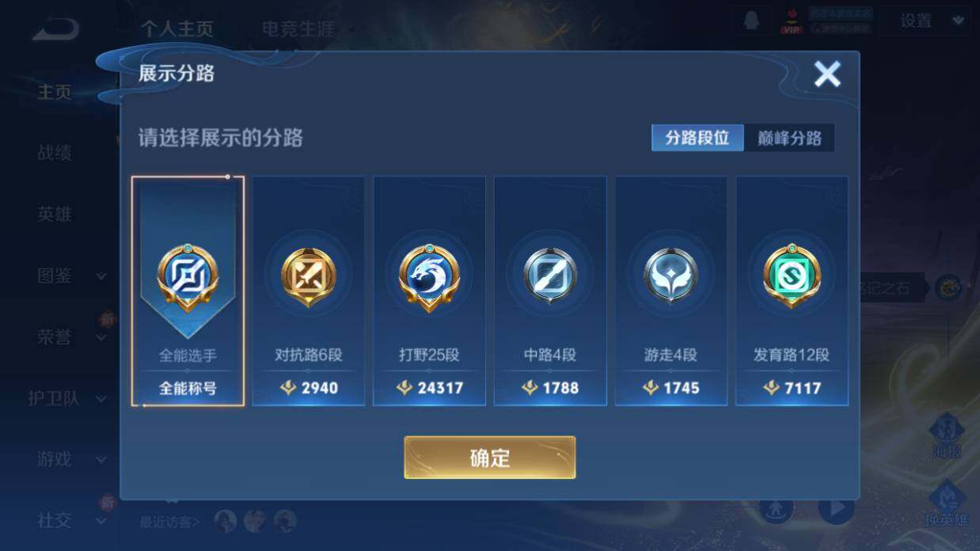Switch to 巅峰分路 toggle option
The height and width of the screenshot is (551, 980).
(x=789, y=138)
